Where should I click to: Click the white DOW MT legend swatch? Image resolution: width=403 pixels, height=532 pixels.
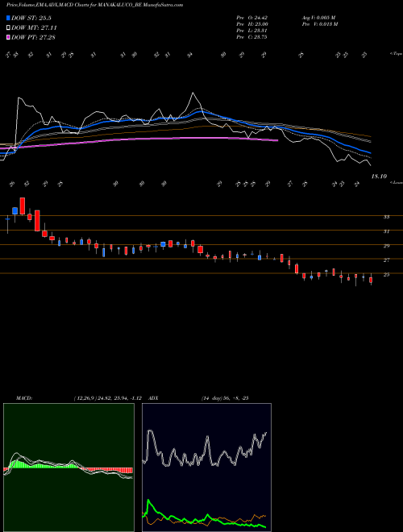[9, 28]
